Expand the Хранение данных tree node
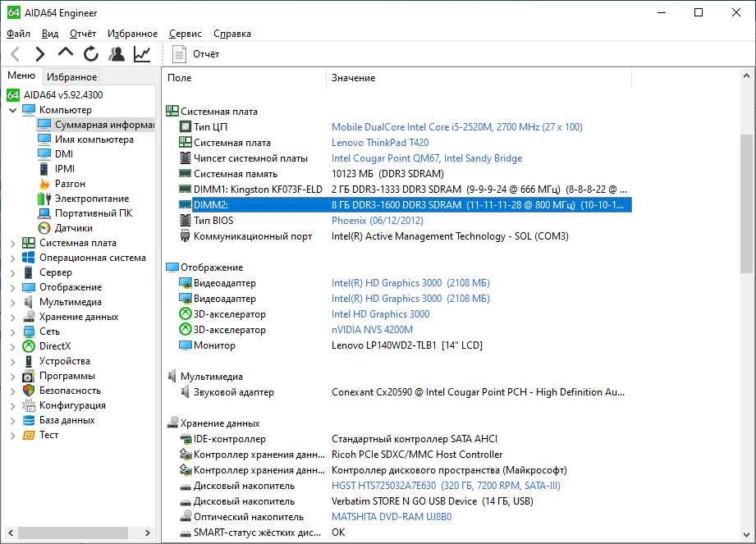The height and width of the screenshot is (544, 756). click(x=13, y=317)
